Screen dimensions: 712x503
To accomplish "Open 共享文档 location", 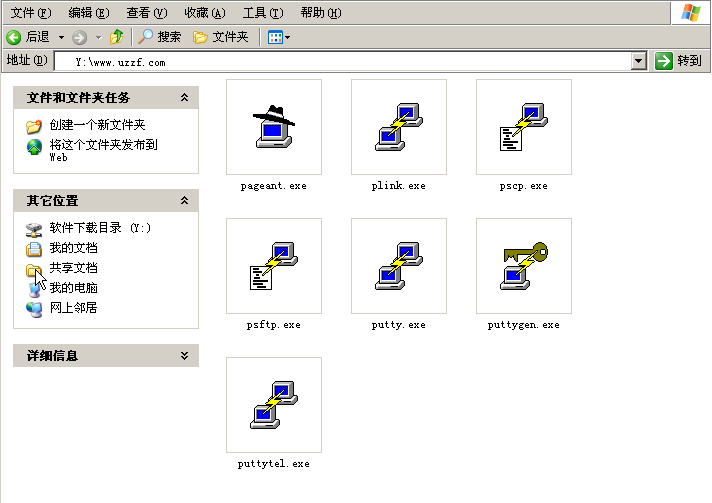I will pos(73,268).
